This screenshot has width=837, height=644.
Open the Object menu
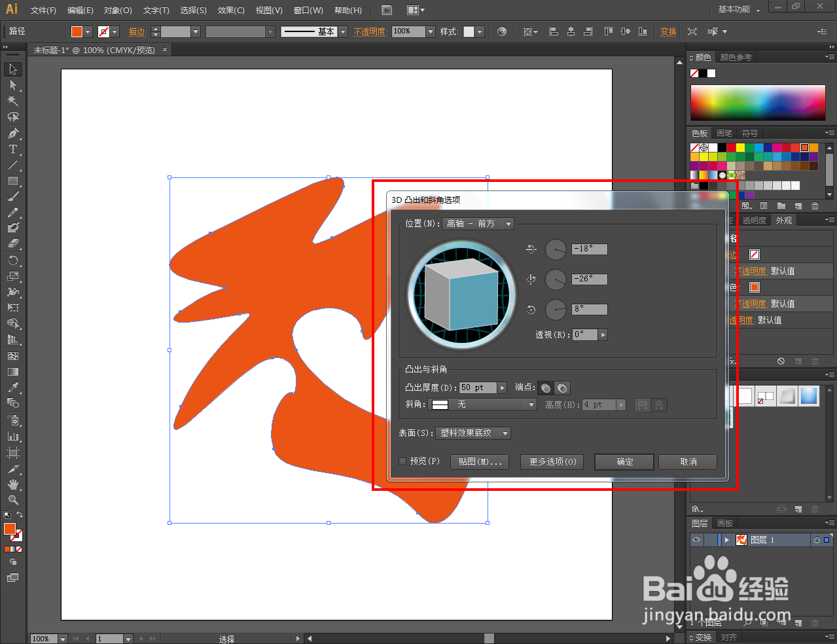(x=118, y=10)
